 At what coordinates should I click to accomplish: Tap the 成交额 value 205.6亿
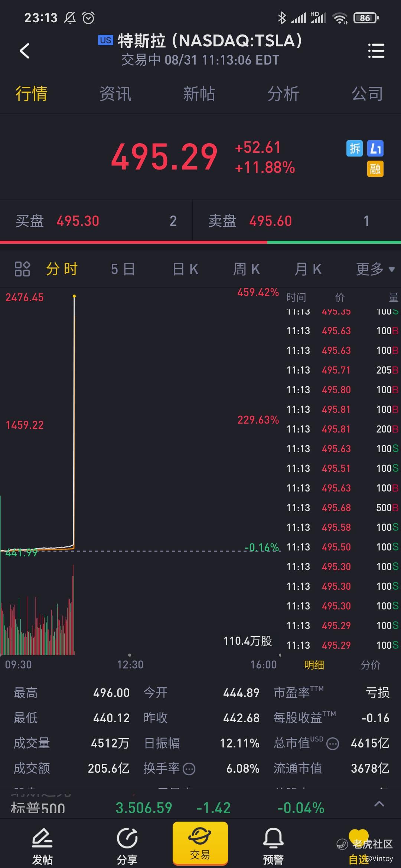tap(109, 768)
